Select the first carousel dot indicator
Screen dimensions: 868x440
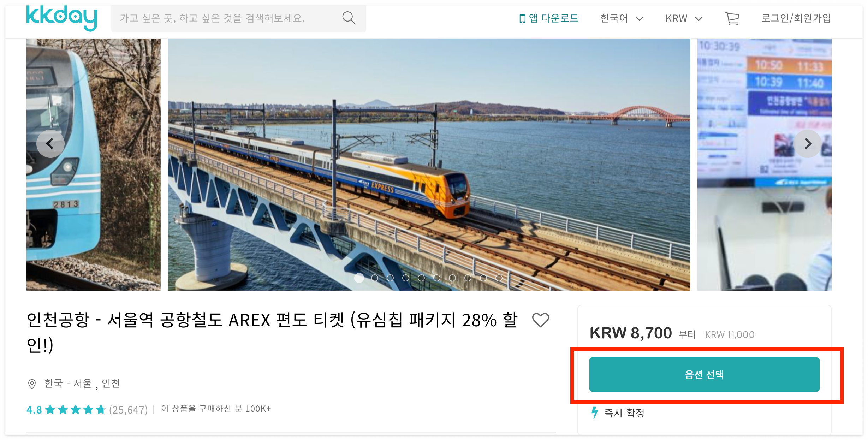(359, 278)
